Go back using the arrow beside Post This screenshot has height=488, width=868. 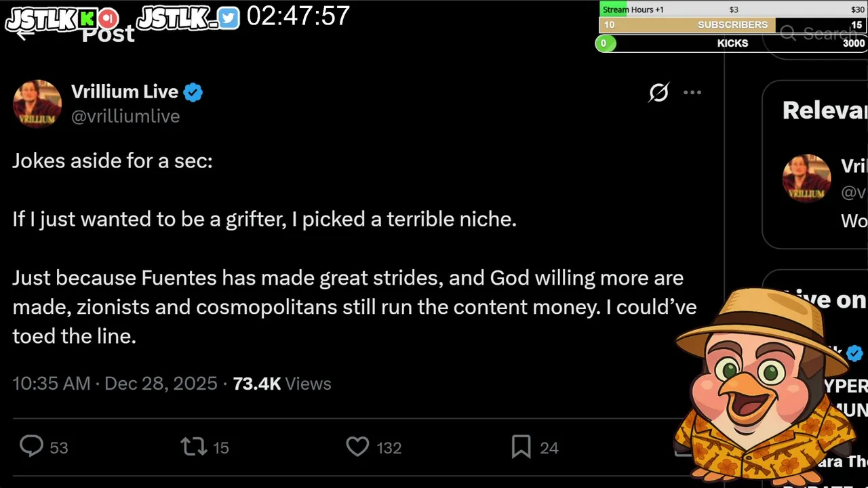[24, 34]
